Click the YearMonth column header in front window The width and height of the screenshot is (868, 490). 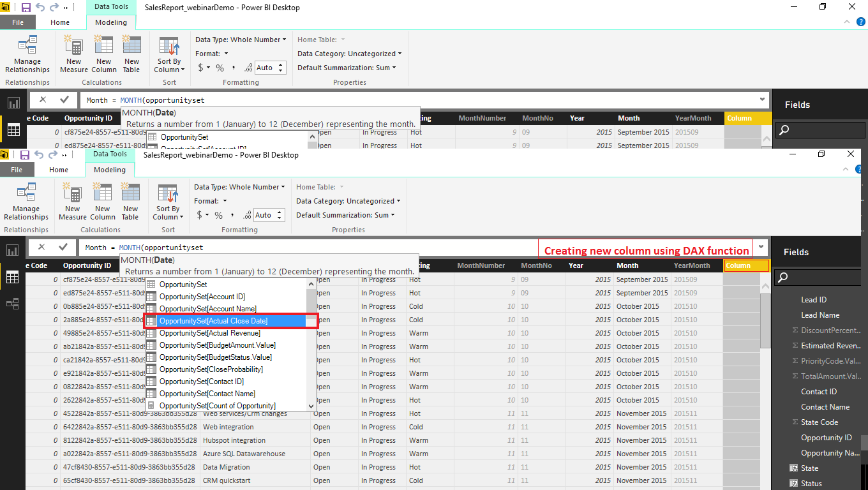[x=692, y=265]
